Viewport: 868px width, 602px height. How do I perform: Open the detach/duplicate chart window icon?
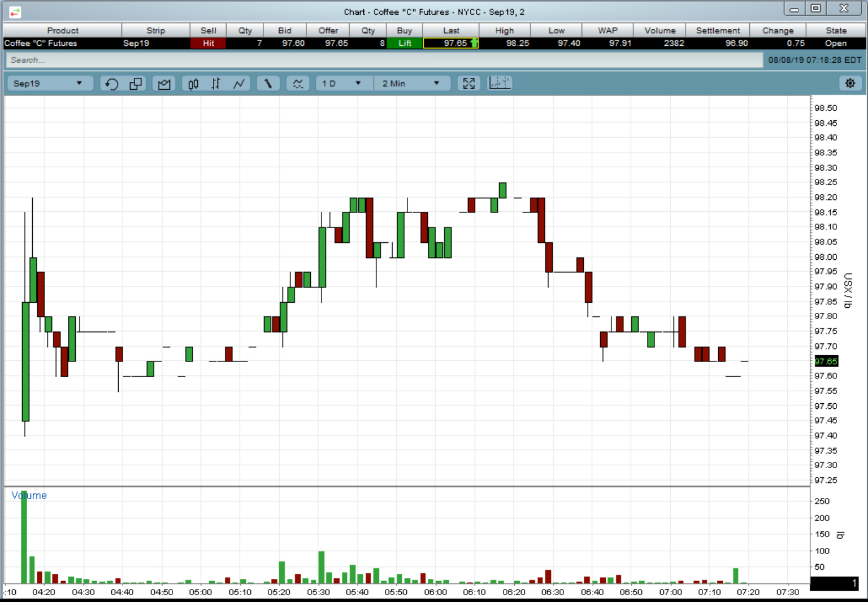[136, 84]
